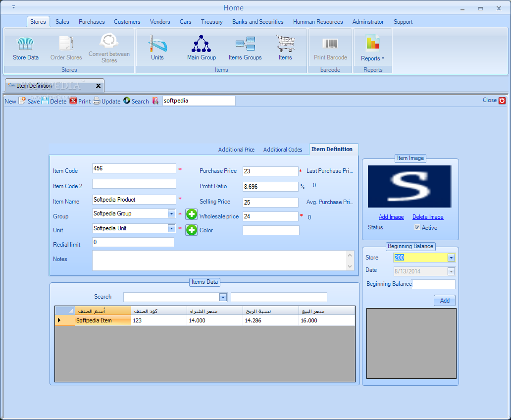Click the Delete Image link
This screenshot has width=511, height=420.
coord(428,217)
